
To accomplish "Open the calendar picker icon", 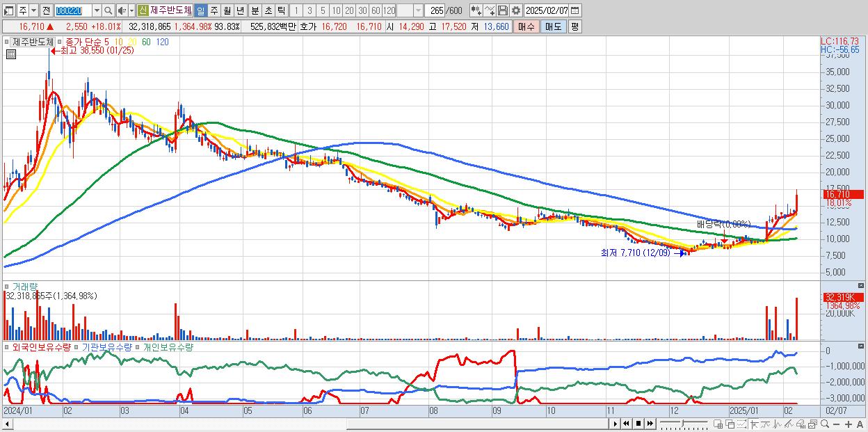I will coord(574,10).
